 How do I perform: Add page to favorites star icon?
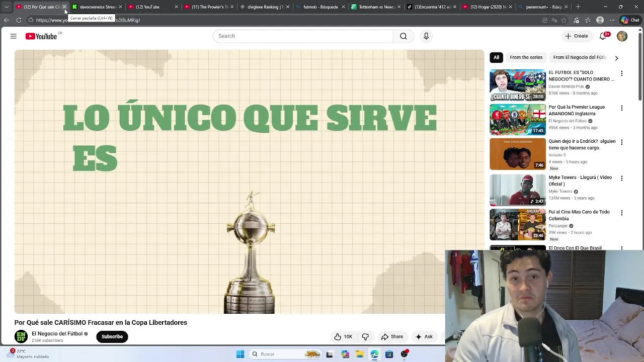pyautogui.click(x=564, y=20)
